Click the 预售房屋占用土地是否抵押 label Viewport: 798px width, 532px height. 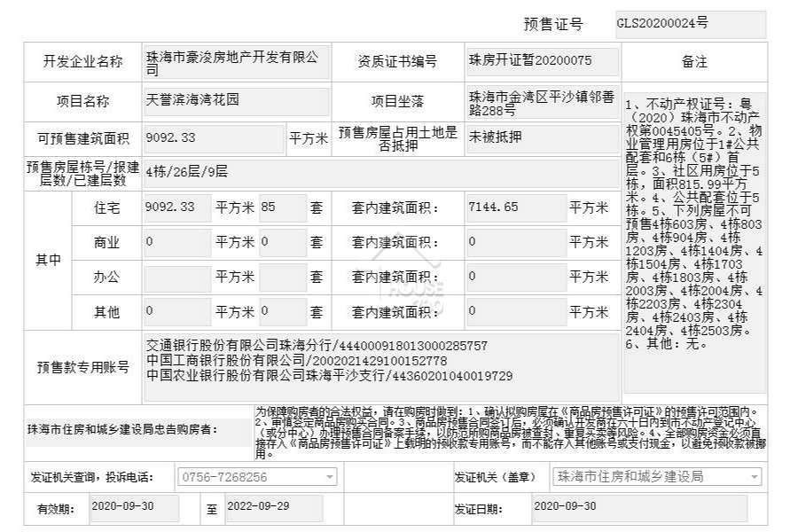coord(398,139)
